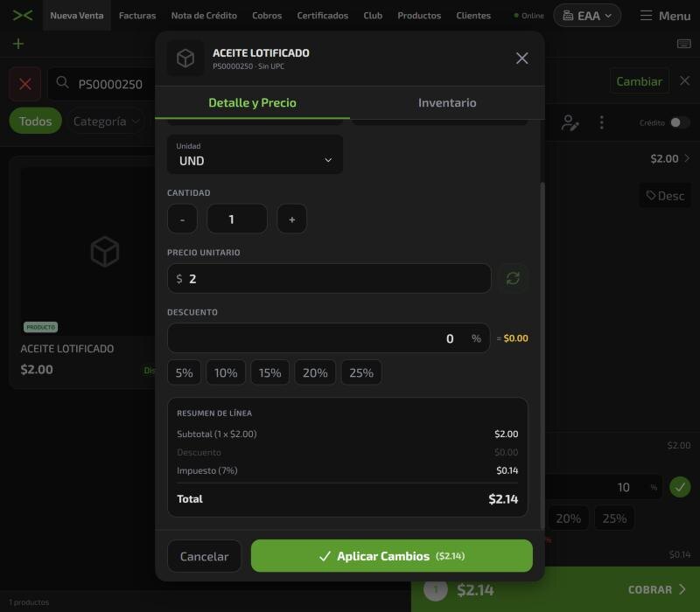Clear the search with the red X button
Viewport: 700px width, 612px height.
click(x=25, y=84)
